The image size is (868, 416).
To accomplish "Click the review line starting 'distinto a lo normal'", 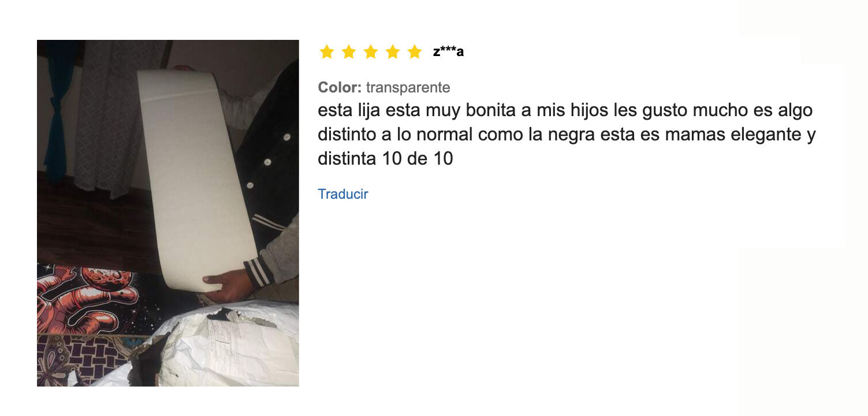I will 567,135.
